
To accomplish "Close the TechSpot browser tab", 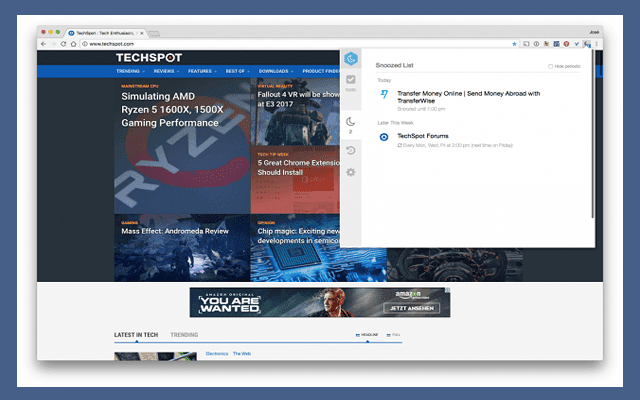I will 142,33.
